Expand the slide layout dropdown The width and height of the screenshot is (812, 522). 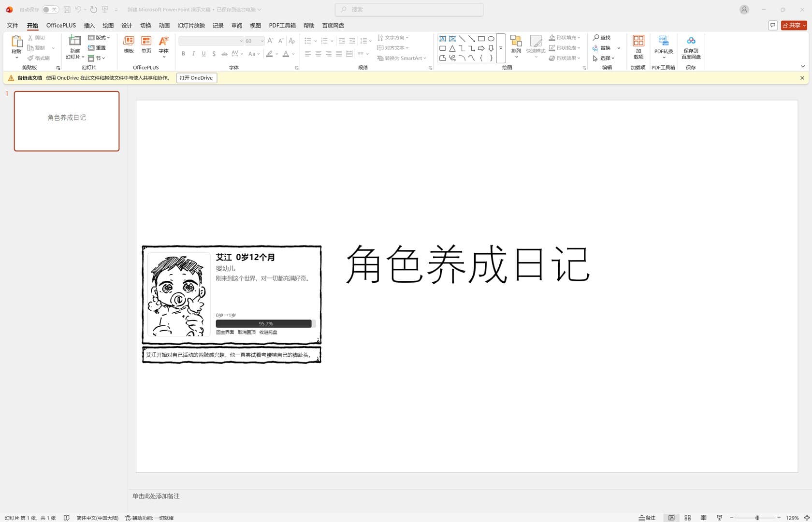[99, 38]
